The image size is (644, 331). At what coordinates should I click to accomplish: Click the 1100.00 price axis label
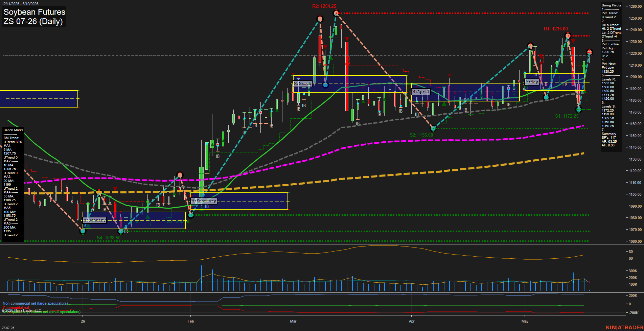click(x=635, y=194)
